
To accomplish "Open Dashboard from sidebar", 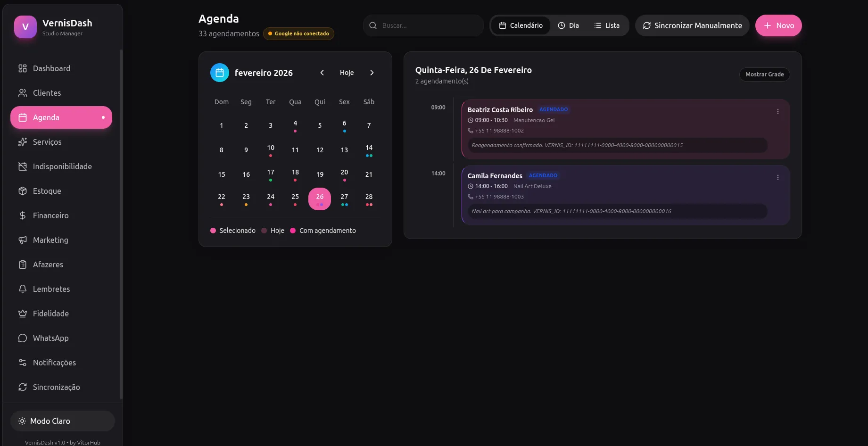I will tap(61, 68).
